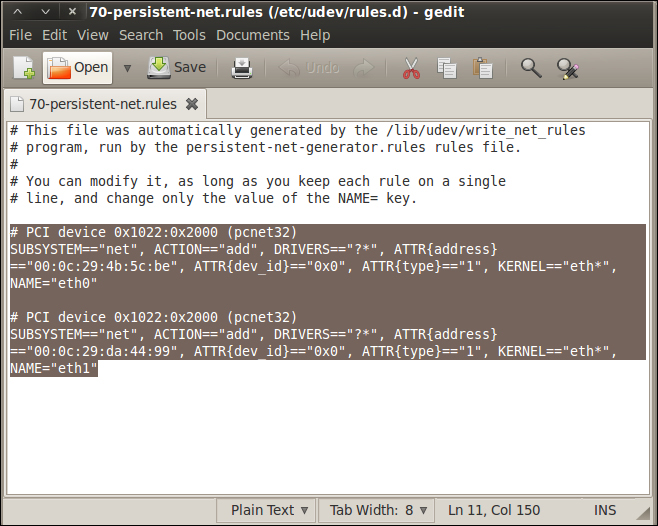Open the Edit menu
This screenshot has height=526, width=658.
[x=54, y=35]
